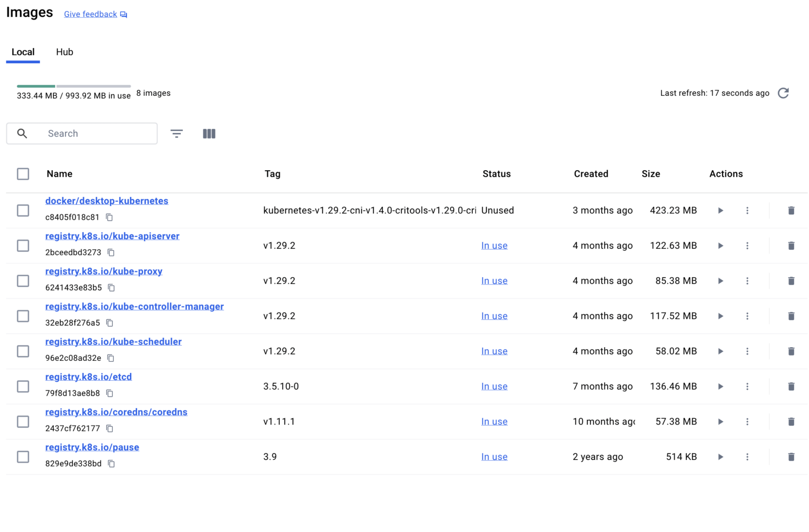This screenshot has height=532, width=809.
Task: Open the column layout icon
Action: coord(209,134)
